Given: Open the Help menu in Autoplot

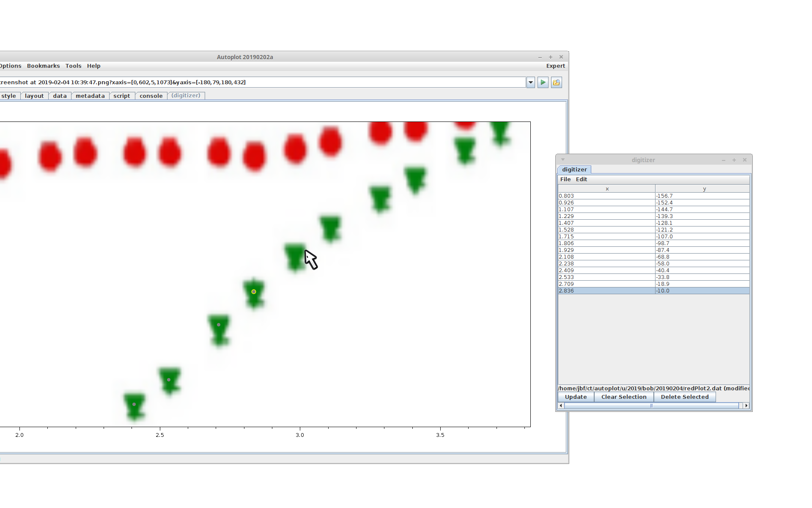Looking at the screenshot, I should [93, 66].
